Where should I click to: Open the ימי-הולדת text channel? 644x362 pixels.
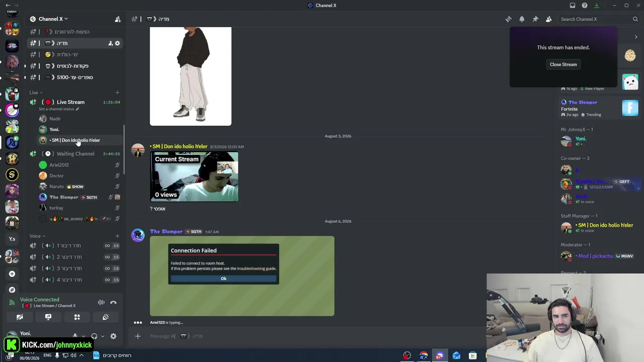point(74,54)
